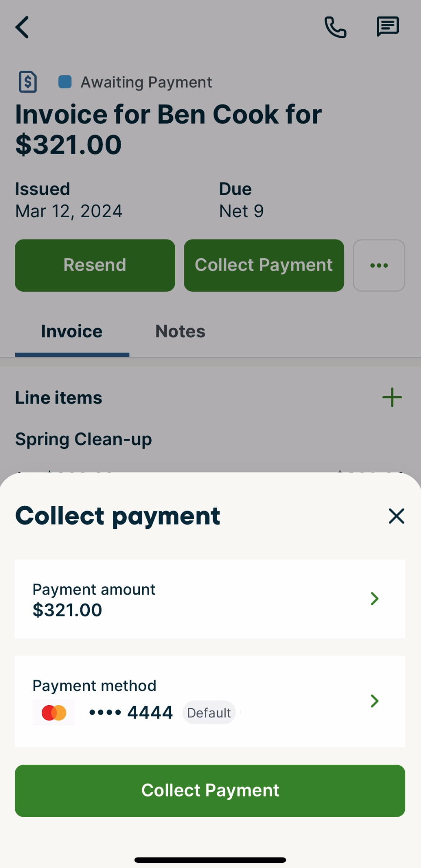Click the Mastercard logo icon

54,713
